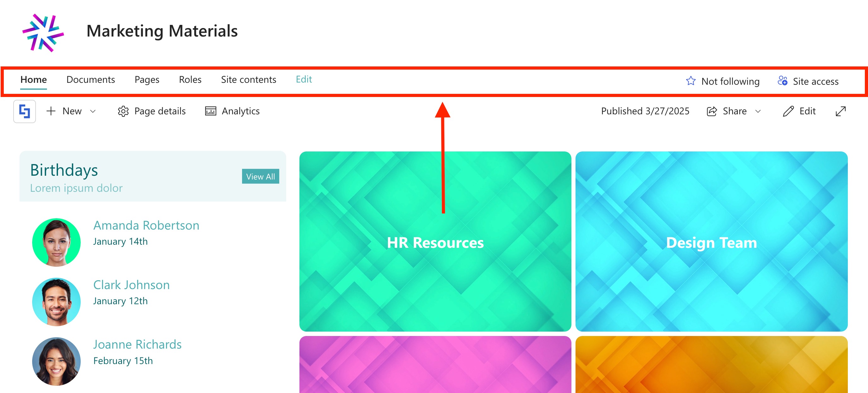Open Amanda Robertson's profile name link
This screenshot has width=868, height=393.
[x=146, y=225]
